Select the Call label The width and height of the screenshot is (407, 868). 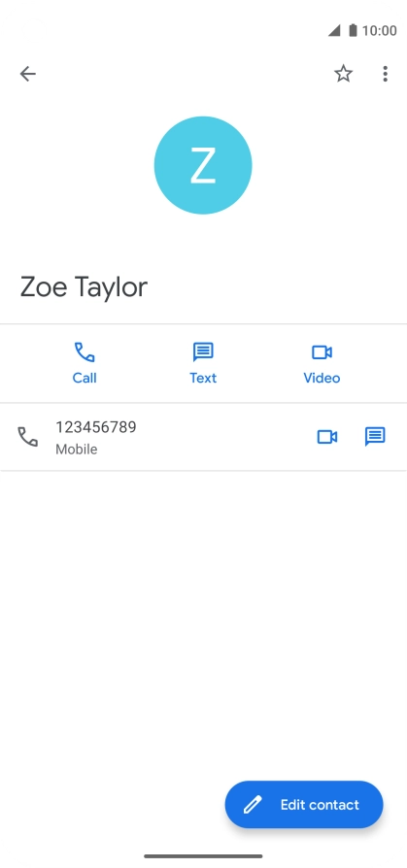pos(85,378)
